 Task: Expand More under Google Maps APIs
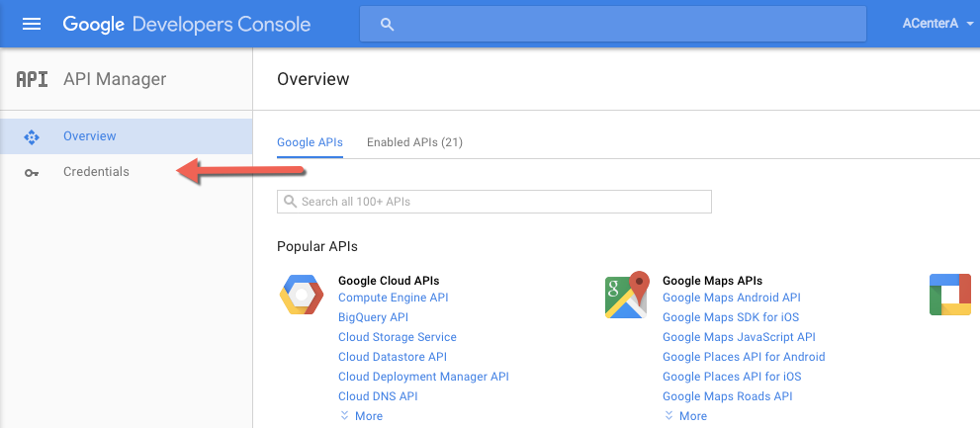[685, 416]
